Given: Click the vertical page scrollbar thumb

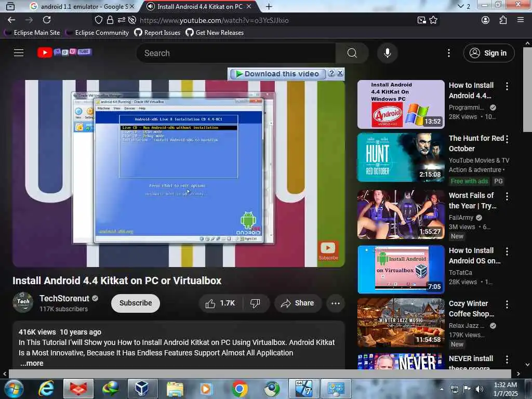Looking at the screenshot, I should pyautogui.click(x=527, y=89).
